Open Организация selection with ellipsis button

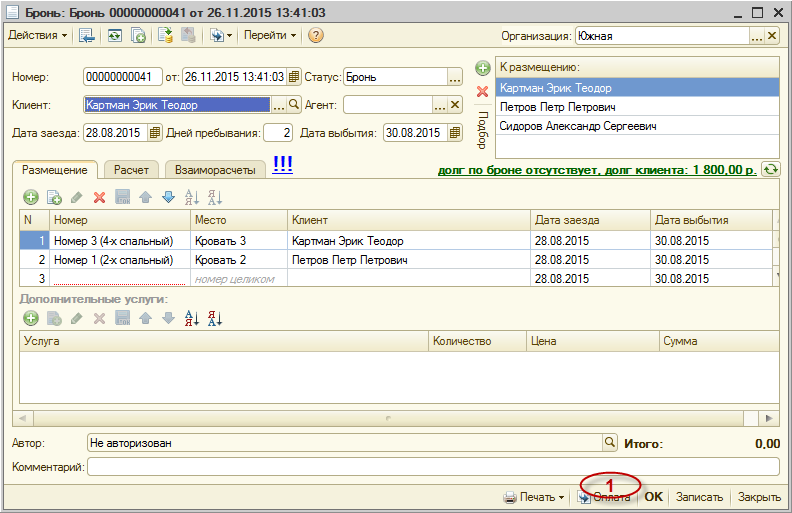[757, 36]
